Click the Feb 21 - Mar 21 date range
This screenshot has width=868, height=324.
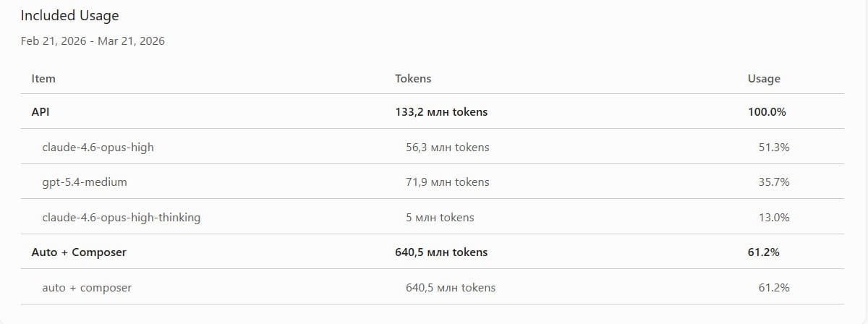pyautogui.click(x=93, y=41)
